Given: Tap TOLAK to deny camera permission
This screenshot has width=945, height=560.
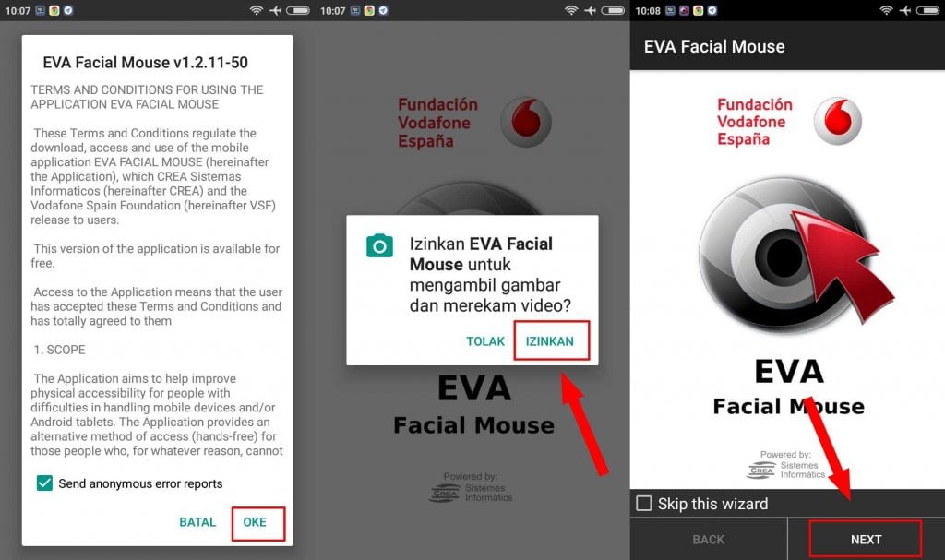Looking at the screenshot, I should point(485,341).
